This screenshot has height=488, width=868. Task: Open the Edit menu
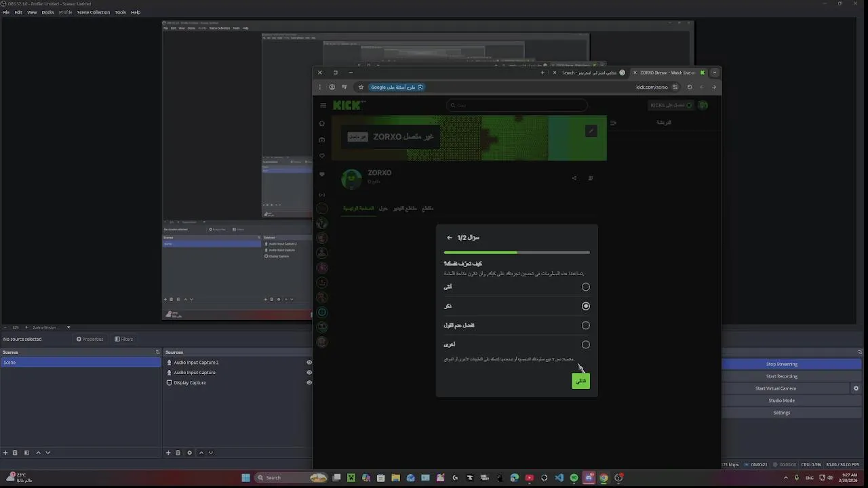[x=18, y=12]
